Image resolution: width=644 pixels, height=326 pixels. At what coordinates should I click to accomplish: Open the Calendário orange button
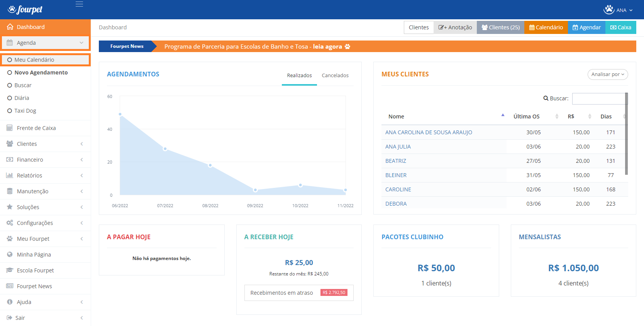click(x=546, y=27)
